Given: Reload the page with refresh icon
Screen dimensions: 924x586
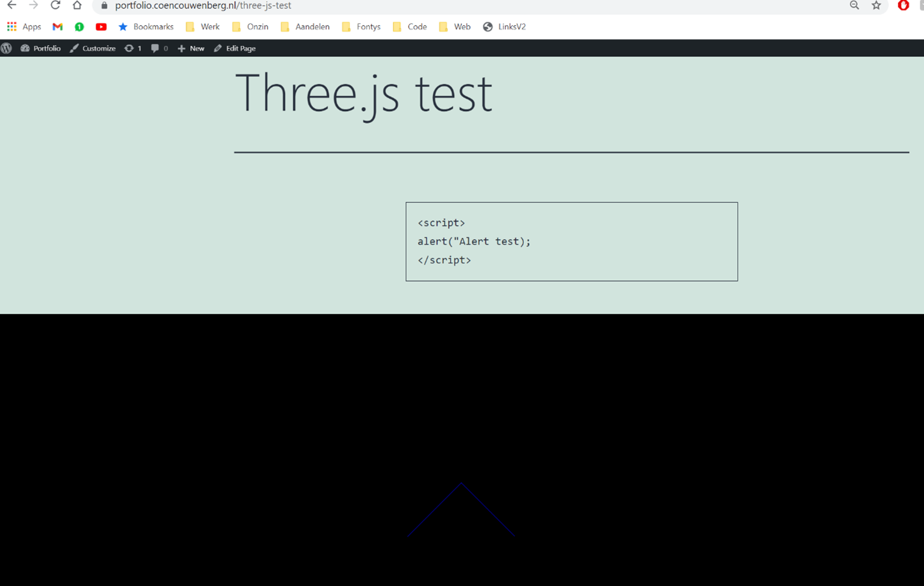Looking at the screenshot, I should click(x=55, y=5).
